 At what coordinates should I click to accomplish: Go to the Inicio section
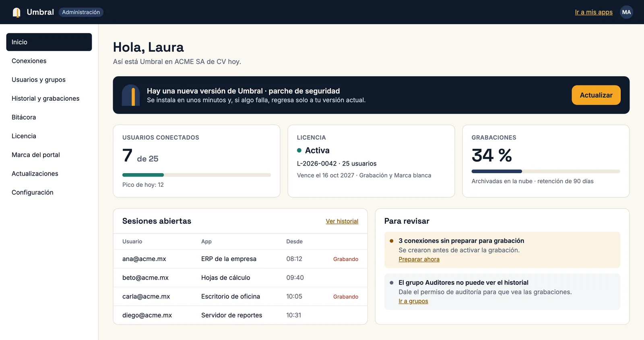pos(49,42)
